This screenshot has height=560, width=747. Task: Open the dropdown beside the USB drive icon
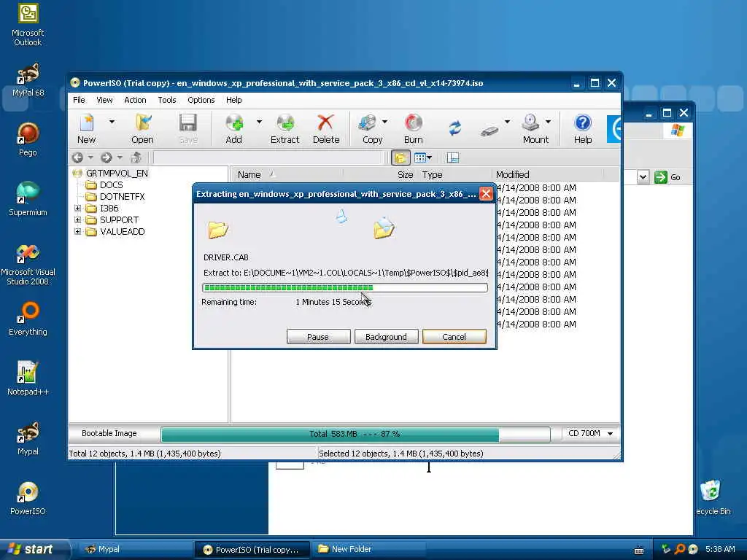[x=508, y=122]
